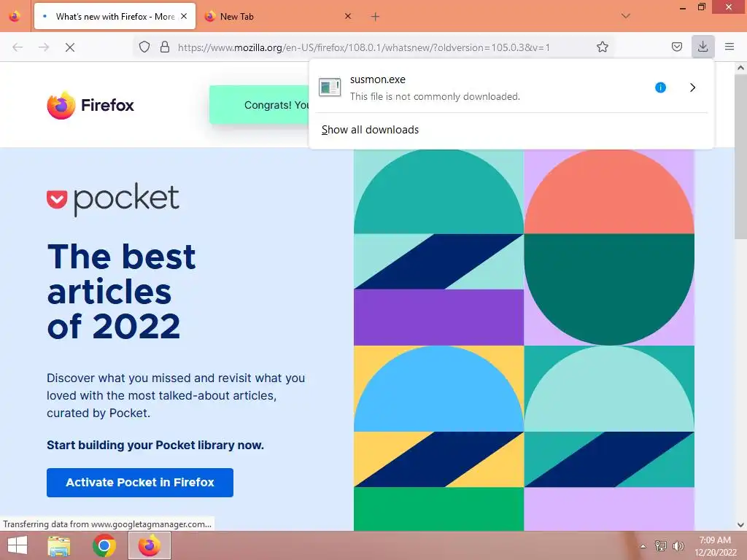Switch to the What's new with Firefox tab
Viewport: 747px width, 560px height.
115,16
